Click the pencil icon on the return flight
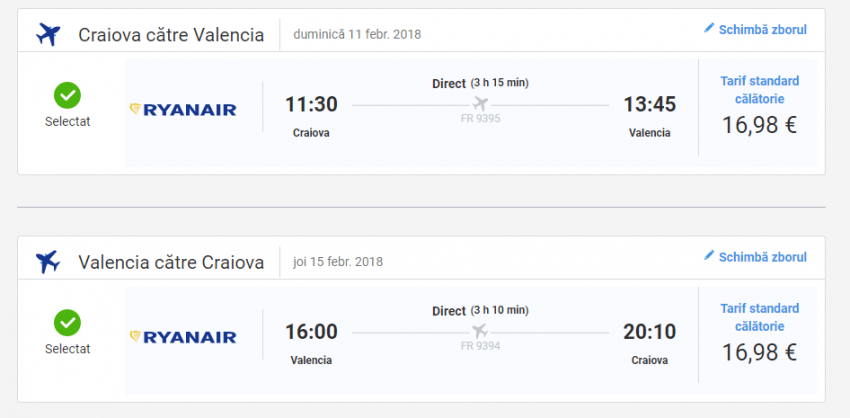This screenshot has height=418, width=850. (710, 256)
